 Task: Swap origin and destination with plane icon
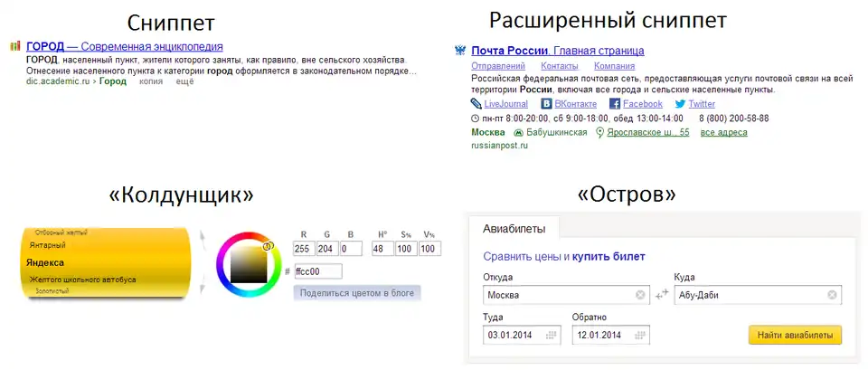coord(661,294)
